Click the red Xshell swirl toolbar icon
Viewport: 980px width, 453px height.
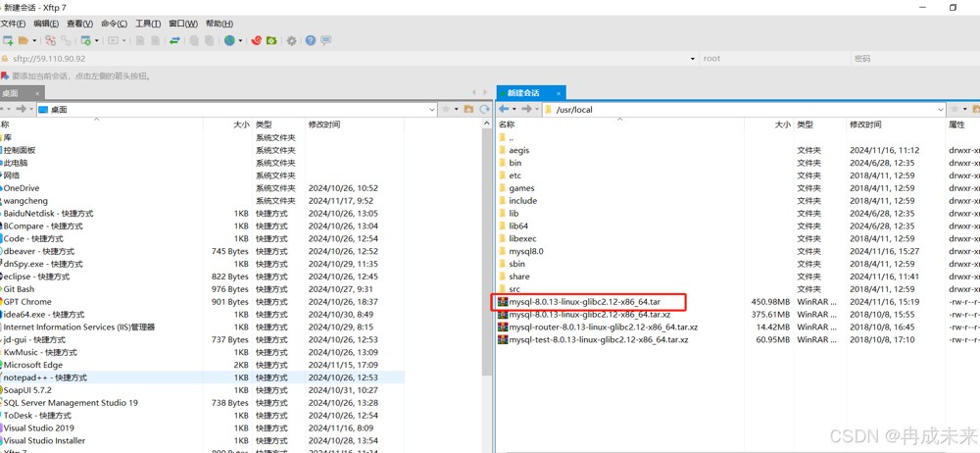point(256,40)
